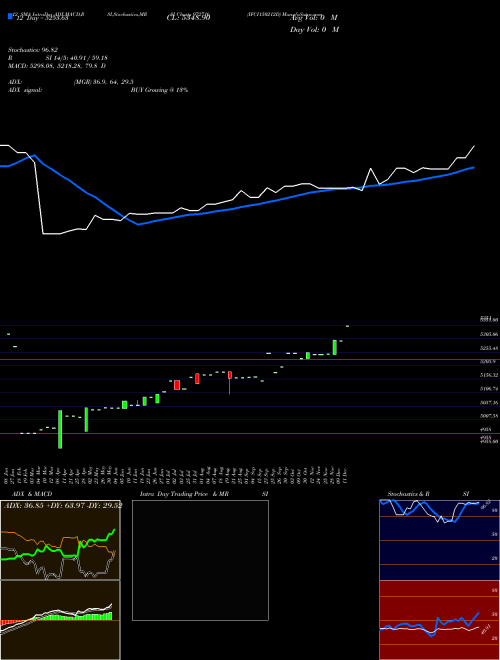This screenshot has height=660, width=500.
Task: Click the MACD histogram panel
Action: click(x=60, y=620)
